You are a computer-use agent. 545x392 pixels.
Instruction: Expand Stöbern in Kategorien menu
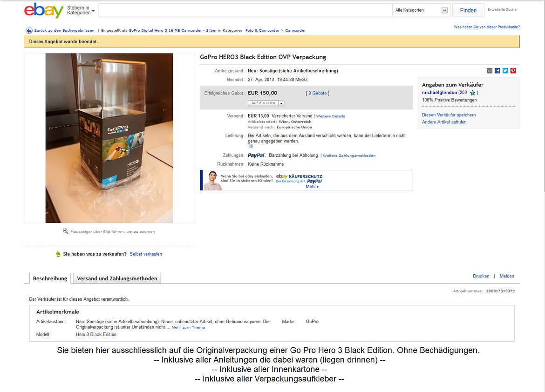click(x=81, y=10)
